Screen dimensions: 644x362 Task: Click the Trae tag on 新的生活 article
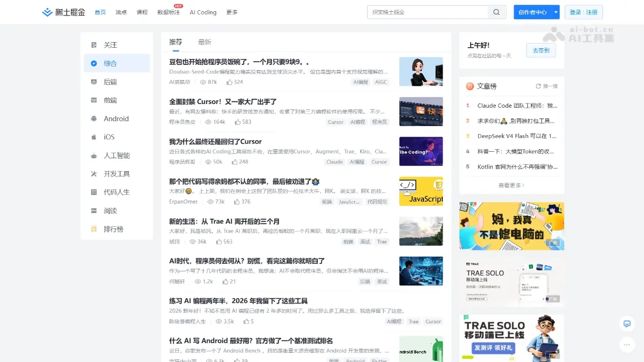(382, 241)
